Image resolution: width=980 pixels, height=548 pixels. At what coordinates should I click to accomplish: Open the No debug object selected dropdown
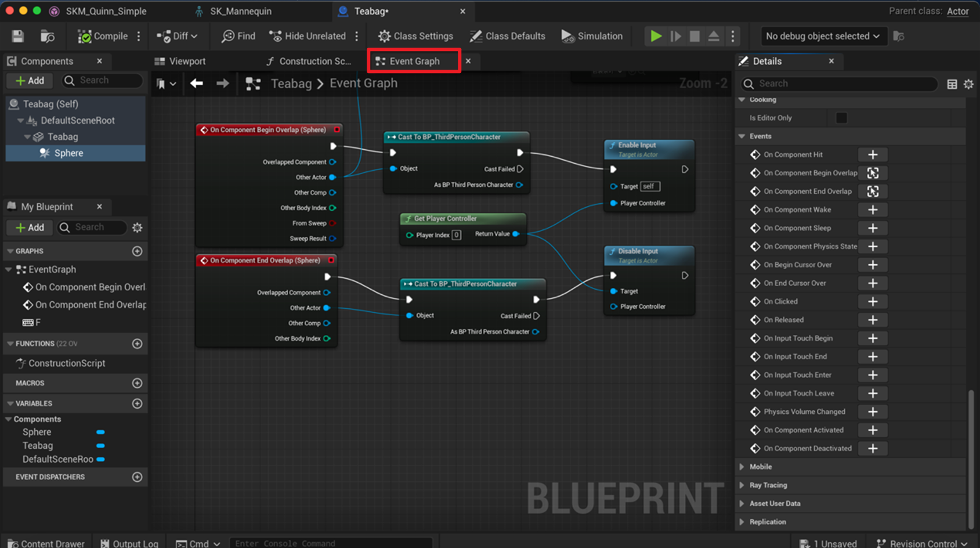pyautogui.click(x=822, y=36)
